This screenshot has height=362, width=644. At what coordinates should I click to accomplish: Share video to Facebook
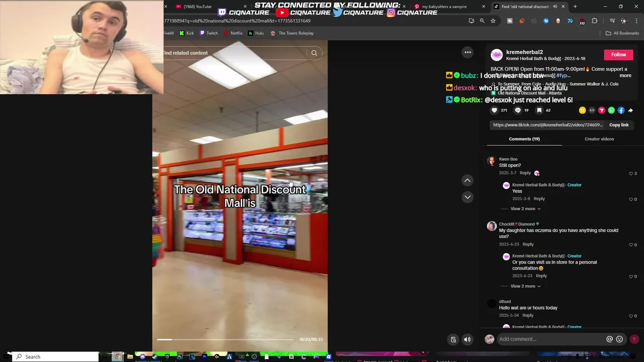click(621, 110)
